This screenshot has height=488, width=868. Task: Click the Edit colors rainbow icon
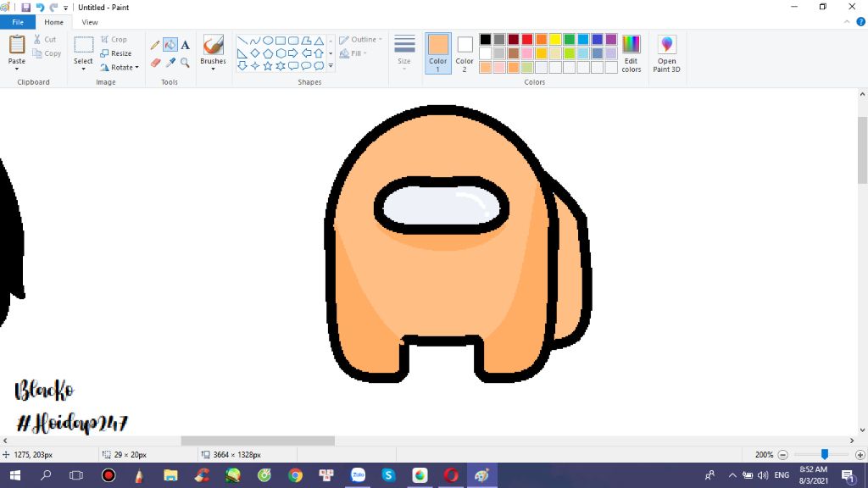(x=631, y=44)
